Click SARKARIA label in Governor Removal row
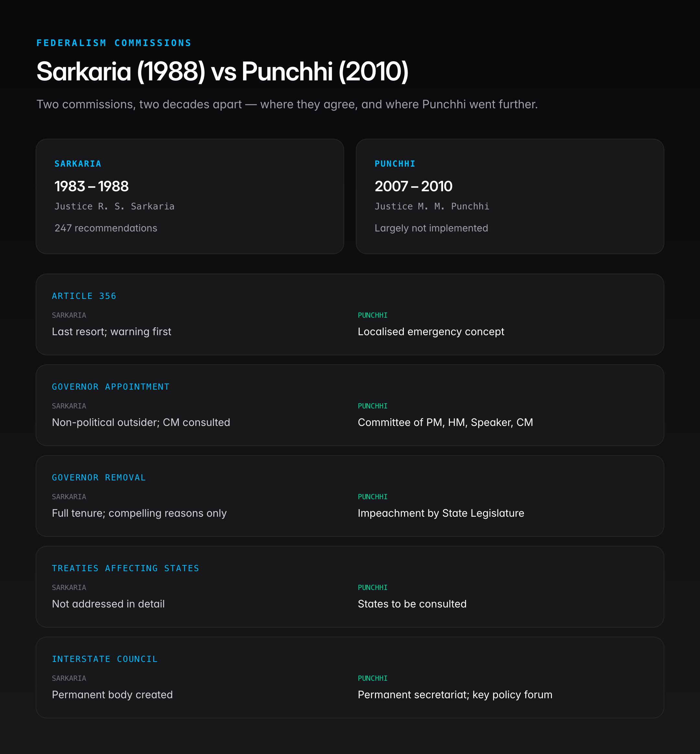 [69, 497]
